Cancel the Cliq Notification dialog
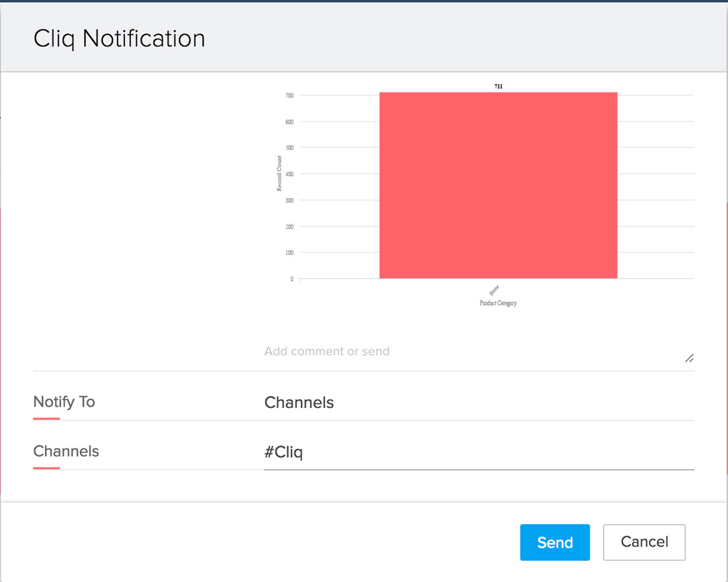 click(644, 542)
